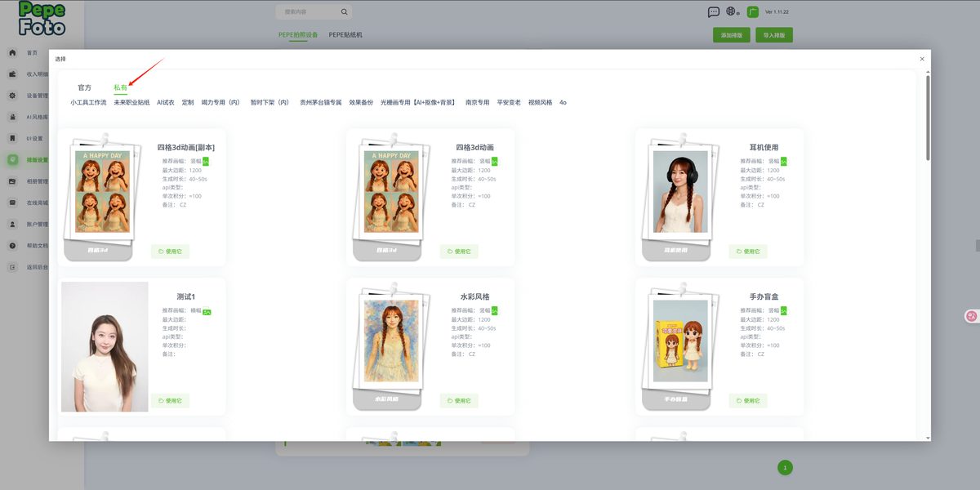This screenshot has height=490, width=980.
Task: Click the UI设置 sidebar icon
Action: pos(12,138)
